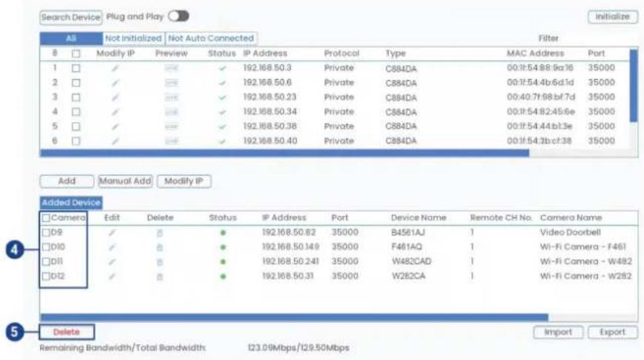Image resolution: width=644 pixels, height=360 pixels.
Task: Click camera name Wi-Fi Camera - W482
Action: tap(586, 262)
